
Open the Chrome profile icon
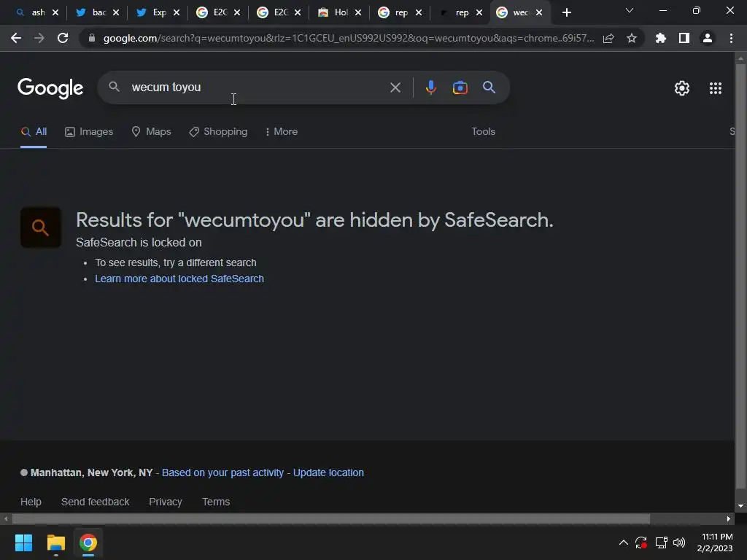(x=708, y=38)
